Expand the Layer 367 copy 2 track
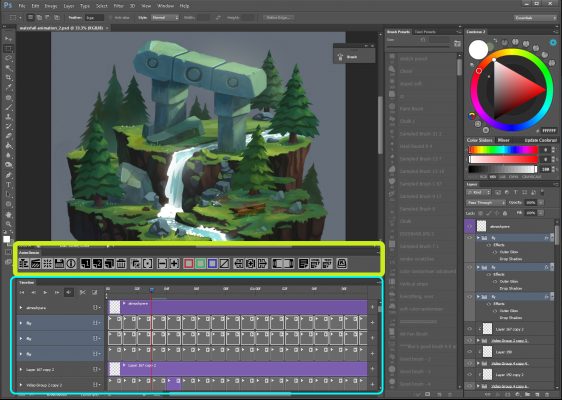 pos(21,369)
